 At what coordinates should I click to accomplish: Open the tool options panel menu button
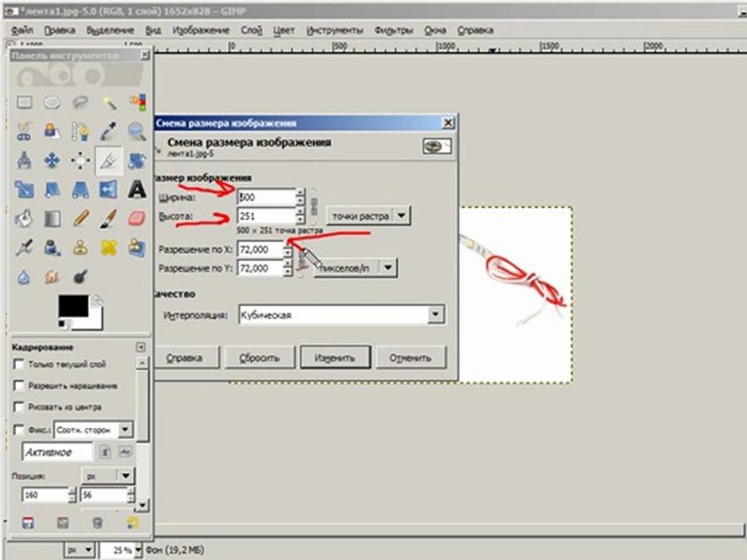pos(141,347)
